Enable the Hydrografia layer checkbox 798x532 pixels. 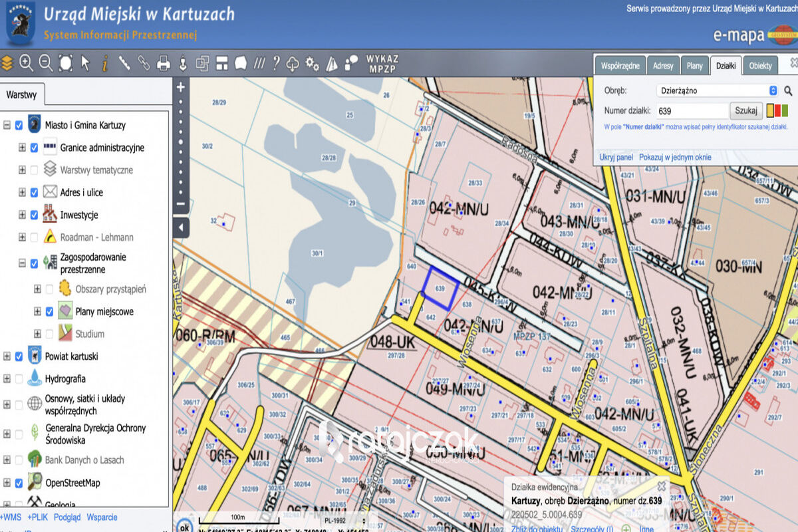pos(19,379)
